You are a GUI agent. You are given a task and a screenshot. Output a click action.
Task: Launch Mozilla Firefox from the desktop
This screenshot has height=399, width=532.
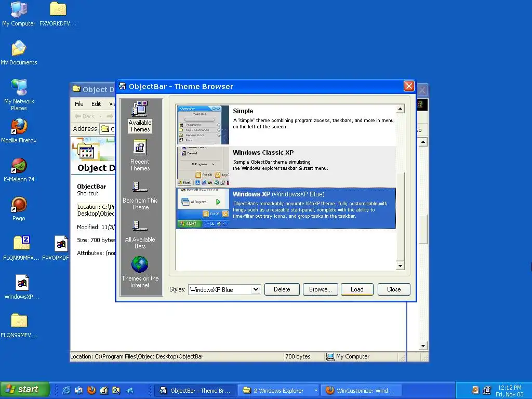(x=19, y=130)
